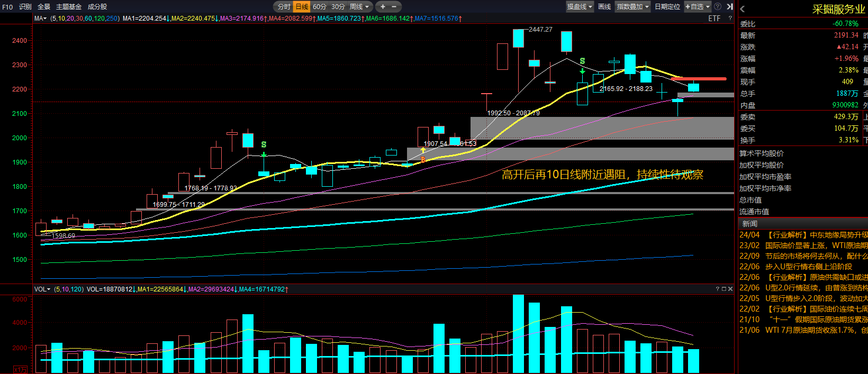The height and width of the screenshot is (374, 868).
Task: Open help for the VOL indicator panel
Action: pyautogui.click(x=718, y=289)
